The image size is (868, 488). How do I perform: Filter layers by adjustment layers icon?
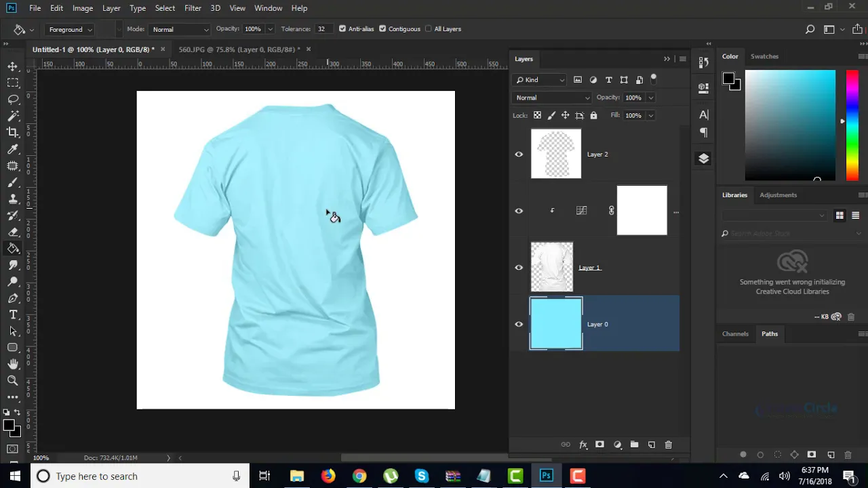tap(593, 80)
